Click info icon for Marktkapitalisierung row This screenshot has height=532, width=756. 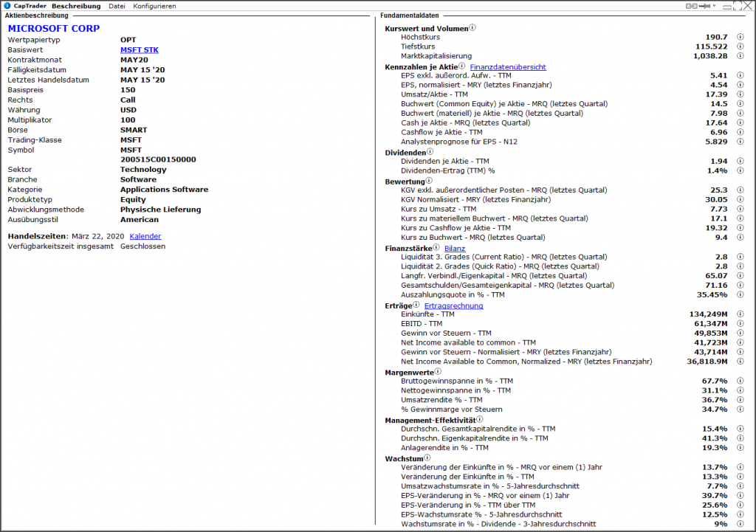click(x=740, y=56)
